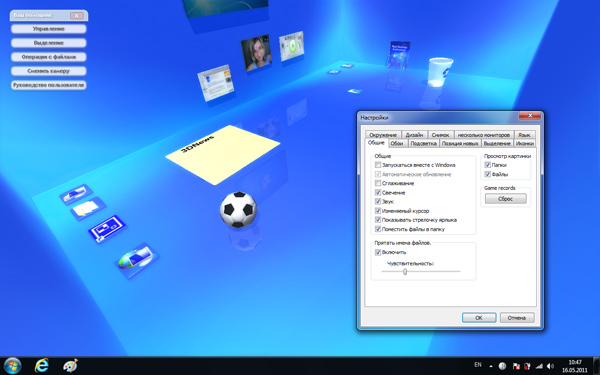Open the Paint palette taskbar icon
This screenshot has width=600, height=375.
coord(70,366)
